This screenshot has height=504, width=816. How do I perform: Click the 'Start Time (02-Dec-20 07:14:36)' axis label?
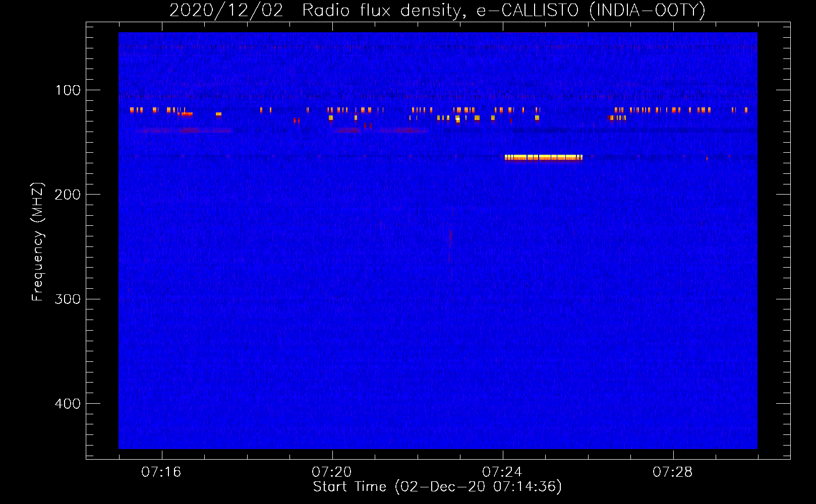pos(437,487)
